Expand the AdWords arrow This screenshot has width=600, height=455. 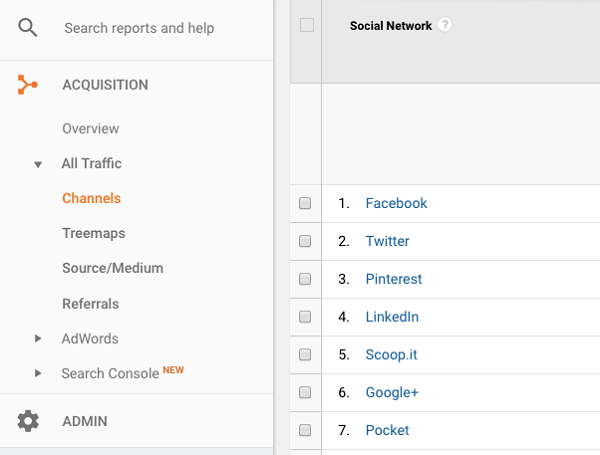38,338
